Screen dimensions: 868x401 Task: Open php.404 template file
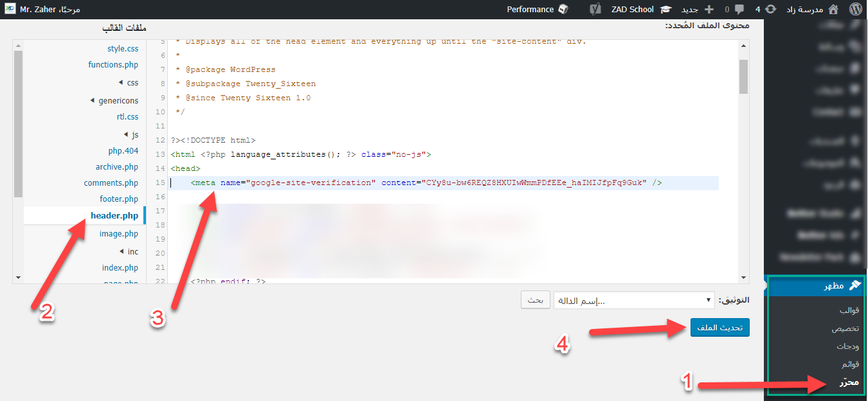coord(123,150)
